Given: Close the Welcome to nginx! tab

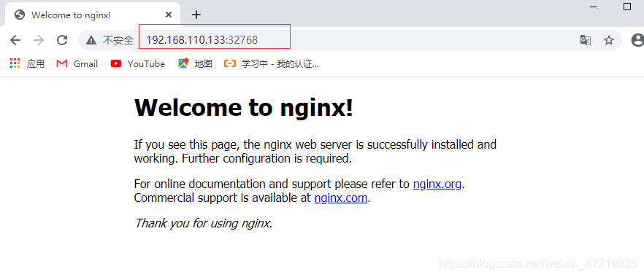Looking at the screenshot, I should [x=169, y=15].
